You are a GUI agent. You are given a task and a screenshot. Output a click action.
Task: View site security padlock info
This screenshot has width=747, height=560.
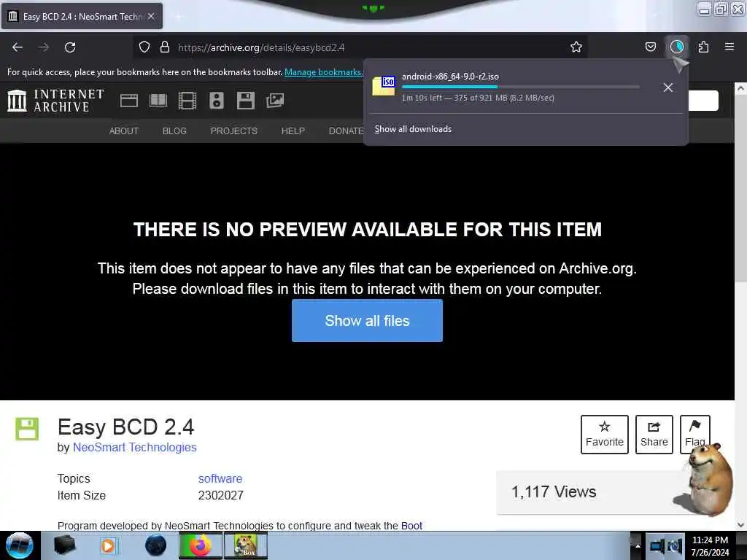coord(165,47)
